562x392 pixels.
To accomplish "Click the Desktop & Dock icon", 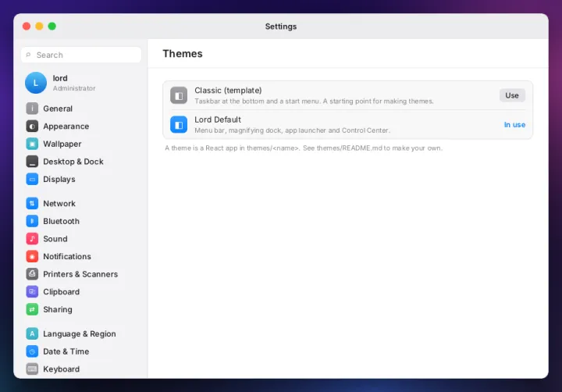I will [32, 162].
